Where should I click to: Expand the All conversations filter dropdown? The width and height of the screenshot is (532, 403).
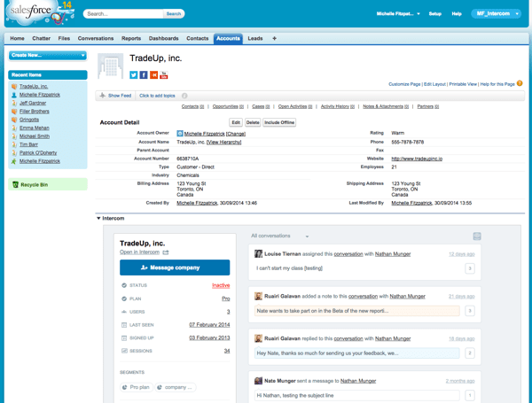point(280,236)
